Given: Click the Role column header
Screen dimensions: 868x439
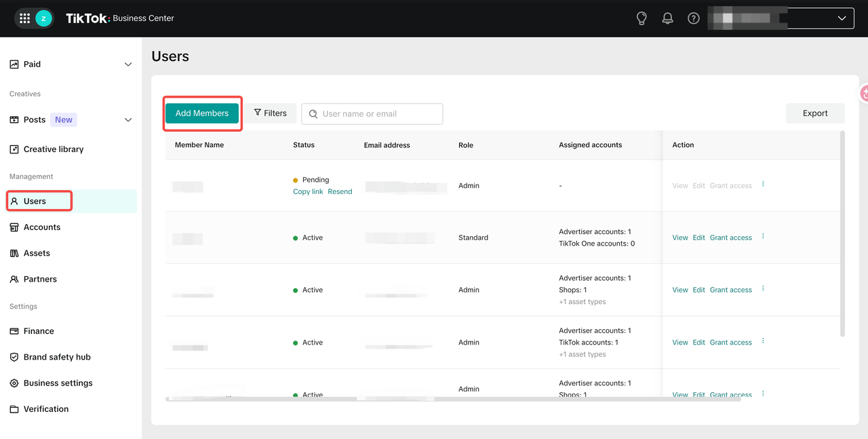Looking at the screenshot, I should (x=466, y=145).
